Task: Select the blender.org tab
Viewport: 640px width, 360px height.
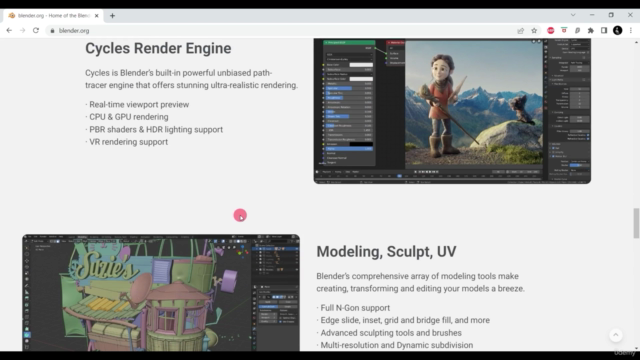Action: 53,16
